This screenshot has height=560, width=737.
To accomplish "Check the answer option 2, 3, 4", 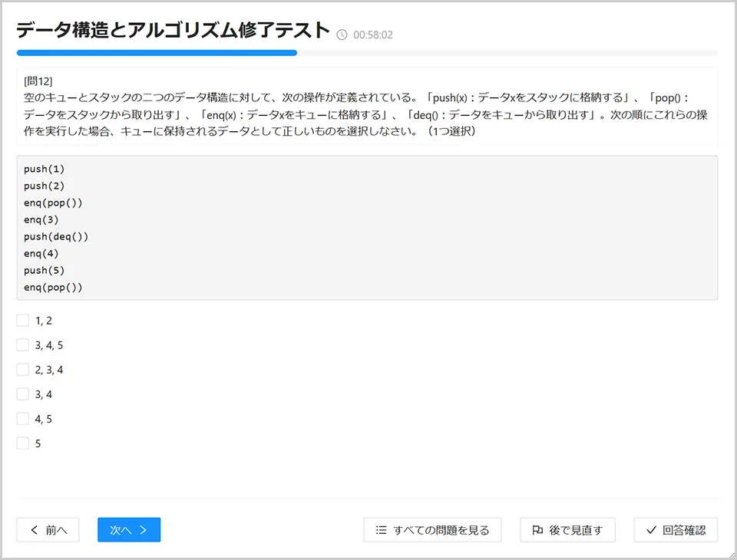I will pos(23,369).
